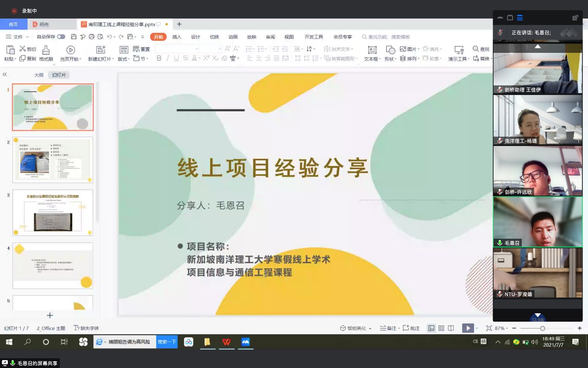The image size is (588, 368).
Task: Click the Find (查找) magnifier icon
Action: click(475, 49)
